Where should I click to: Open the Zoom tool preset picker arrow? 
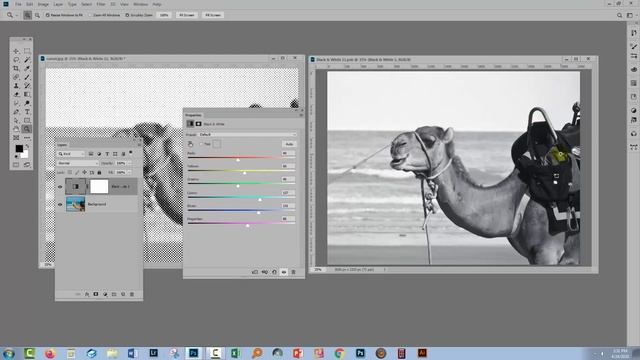click(17, 15)
